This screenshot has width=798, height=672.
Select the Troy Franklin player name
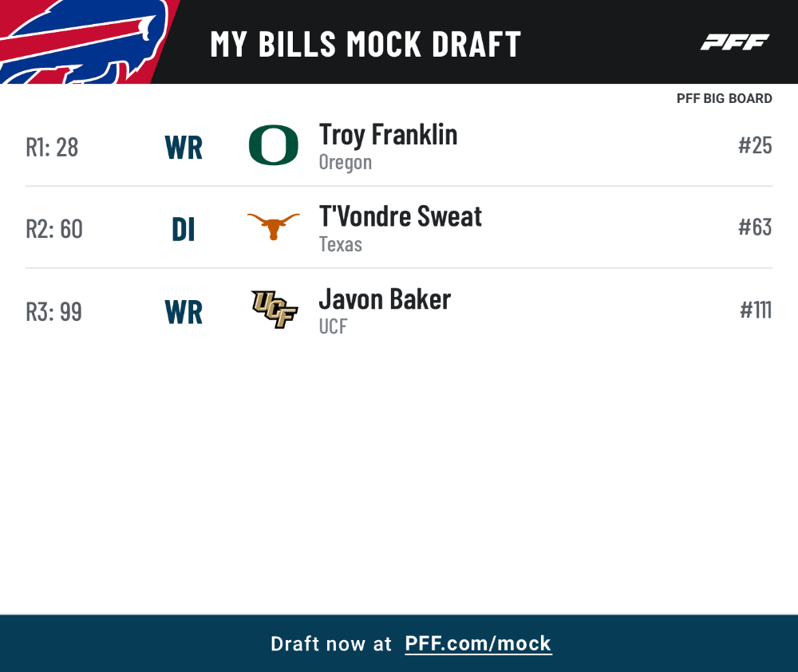tap(388, 135)
